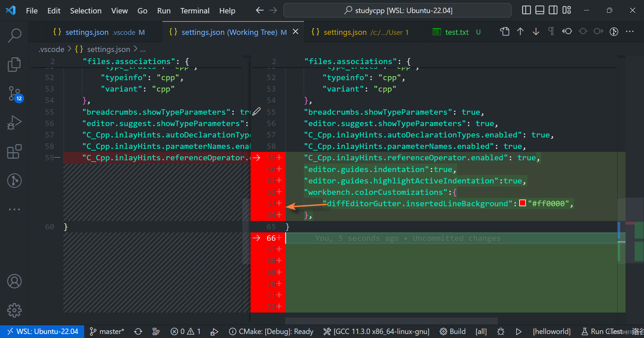The image size is (644, 338).
Task: Click the #ff0000 red color swatch
Action: (522, 203)
